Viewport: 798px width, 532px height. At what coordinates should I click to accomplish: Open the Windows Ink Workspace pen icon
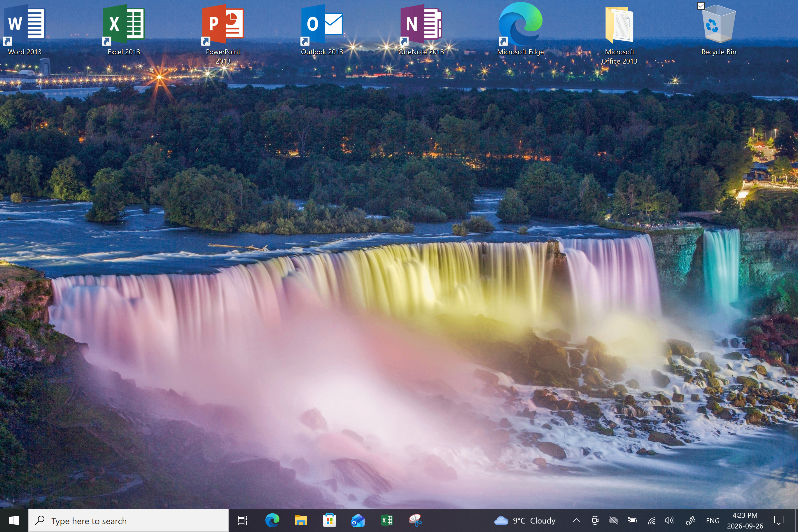[690, 520]
